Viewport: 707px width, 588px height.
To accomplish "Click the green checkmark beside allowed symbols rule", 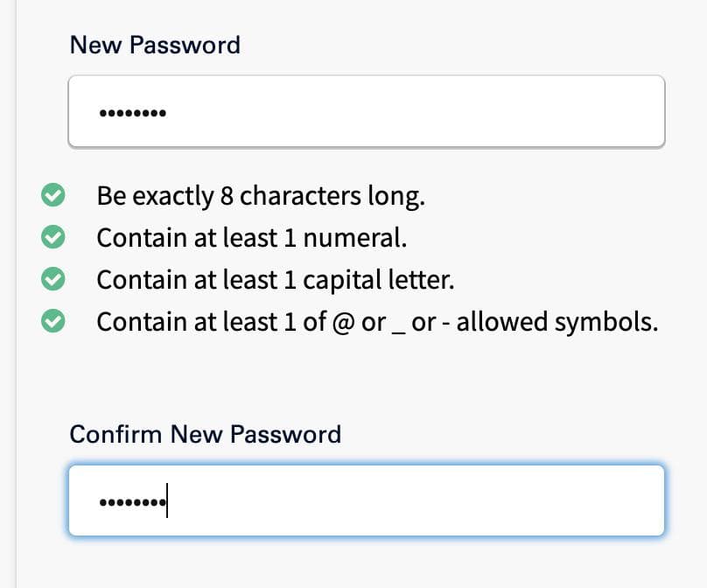I will point(54,322).
